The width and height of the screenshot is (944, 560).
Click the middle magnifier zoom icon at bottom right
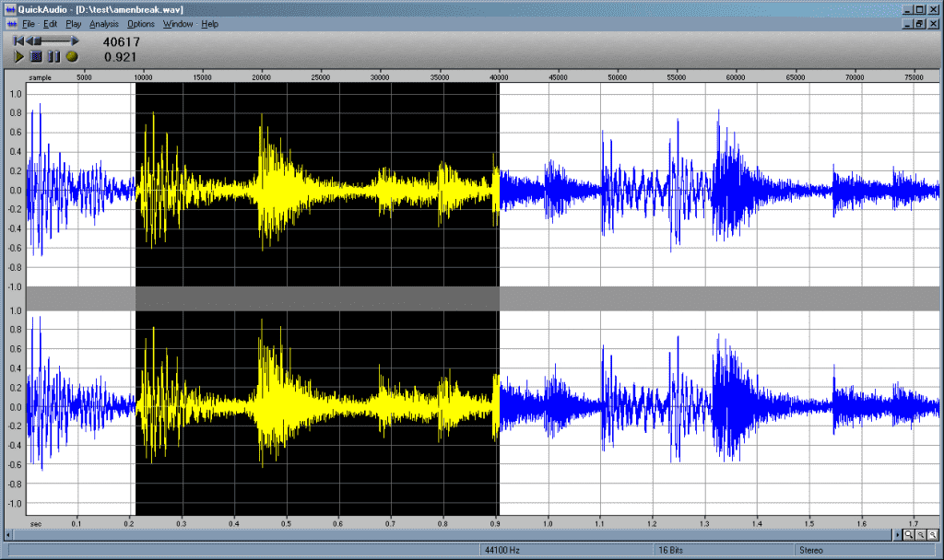[x=921, y=535]
